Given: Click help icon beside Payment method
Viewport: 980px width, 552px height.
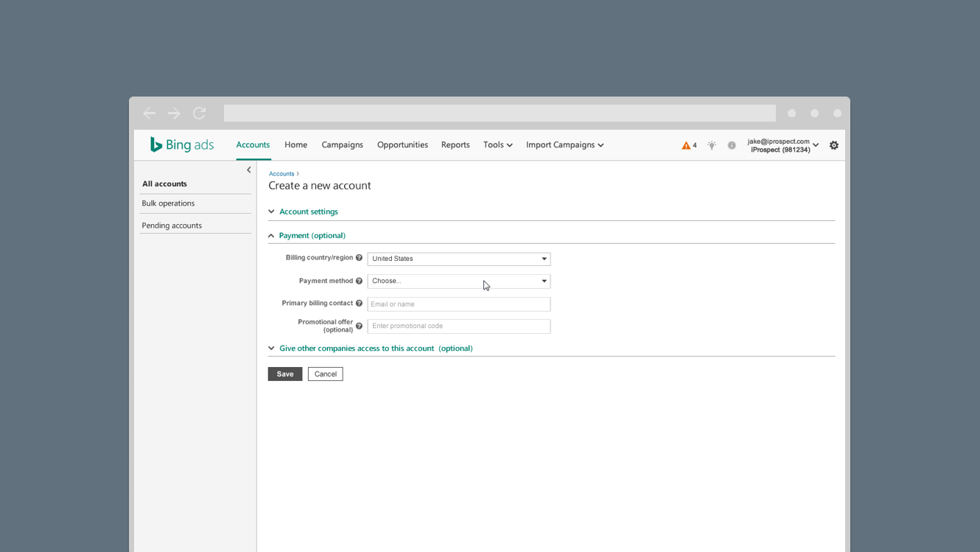Looking at the screenshot, I should coord(360,281).
